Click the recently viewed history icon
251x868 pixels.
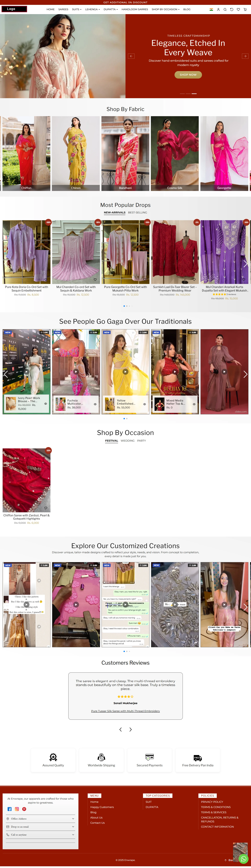[232, 9]
